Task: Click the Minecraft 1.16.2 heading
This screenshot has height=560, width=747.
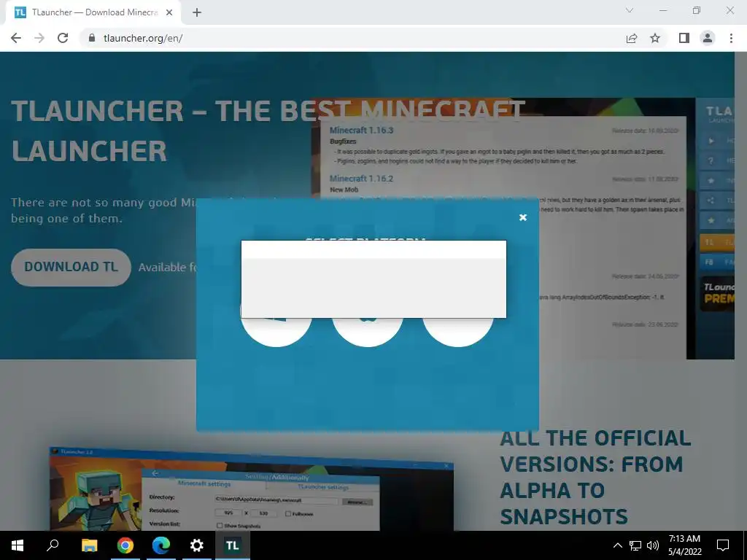Action: click(362, 179)
